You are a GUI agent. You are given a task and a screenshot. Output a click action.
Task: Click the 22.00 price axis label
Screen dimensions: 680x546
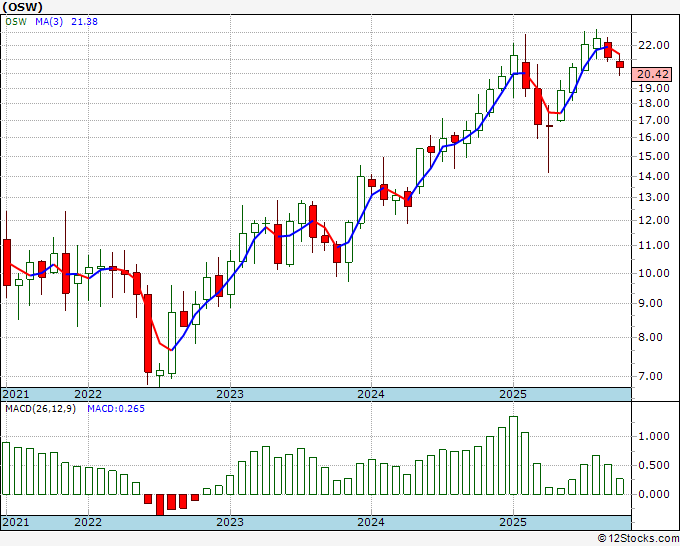coord(654,45)
